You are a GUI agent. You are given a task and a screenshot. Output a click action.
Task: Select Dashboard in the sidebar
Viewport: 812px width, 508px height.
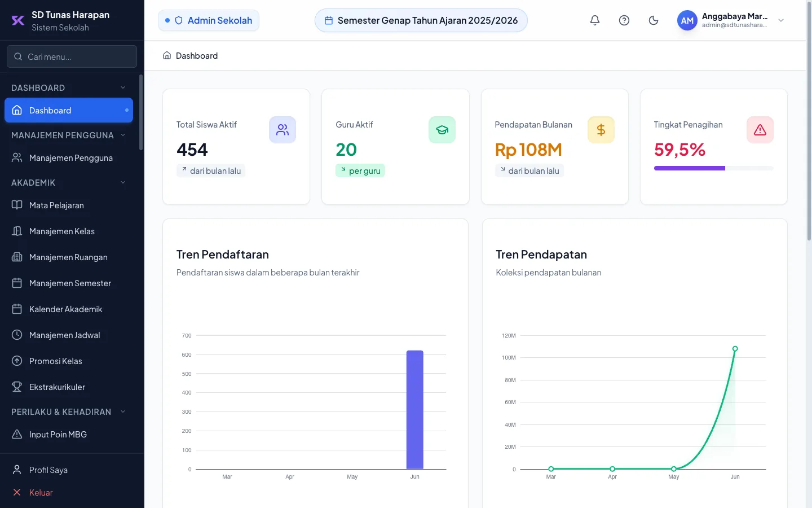(x=69, y=111)
